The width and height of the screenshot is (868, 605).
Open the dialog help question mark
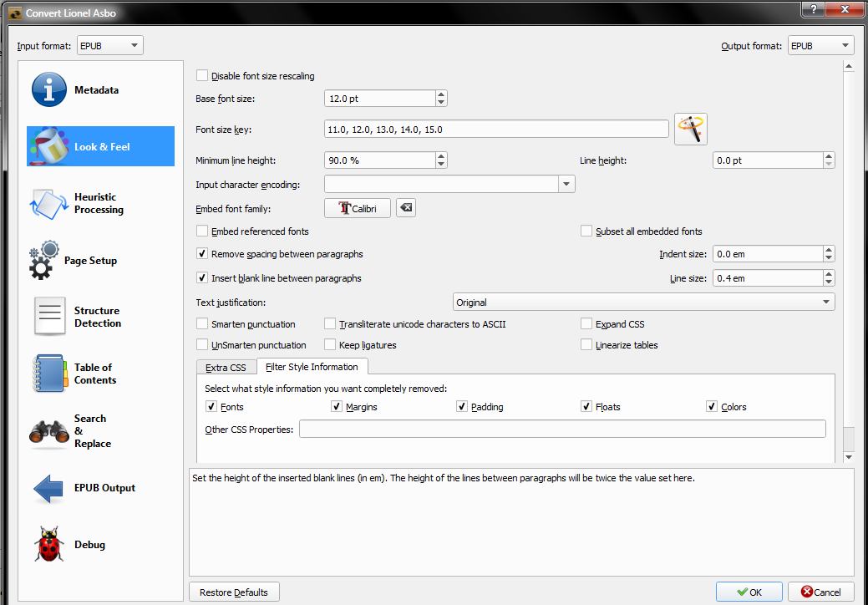[813, 9]
